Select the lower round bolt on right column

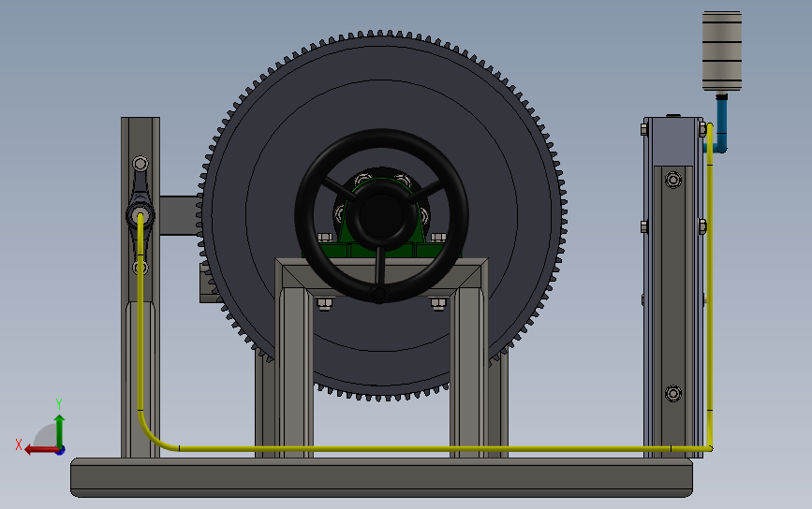click(673, 394)
